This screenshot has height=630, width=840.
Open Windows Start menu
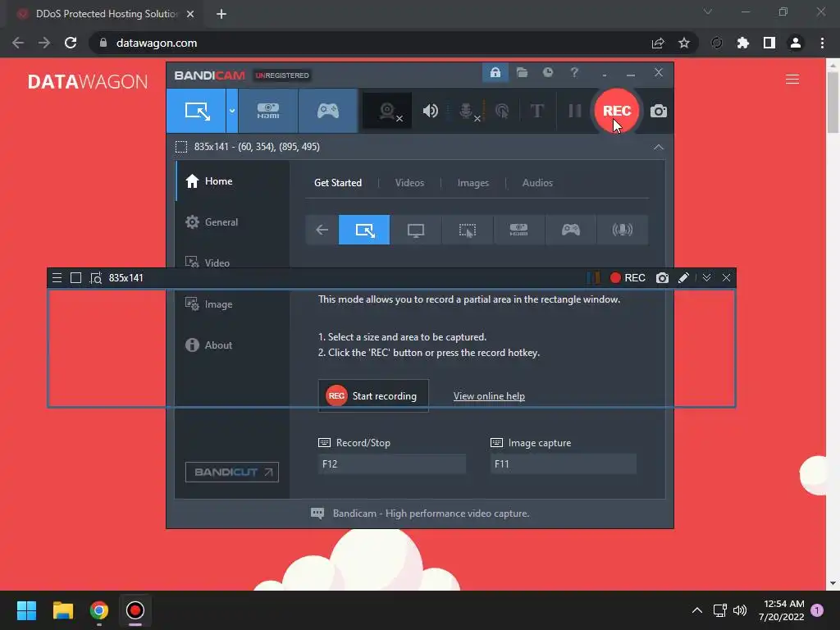[26, 610]
